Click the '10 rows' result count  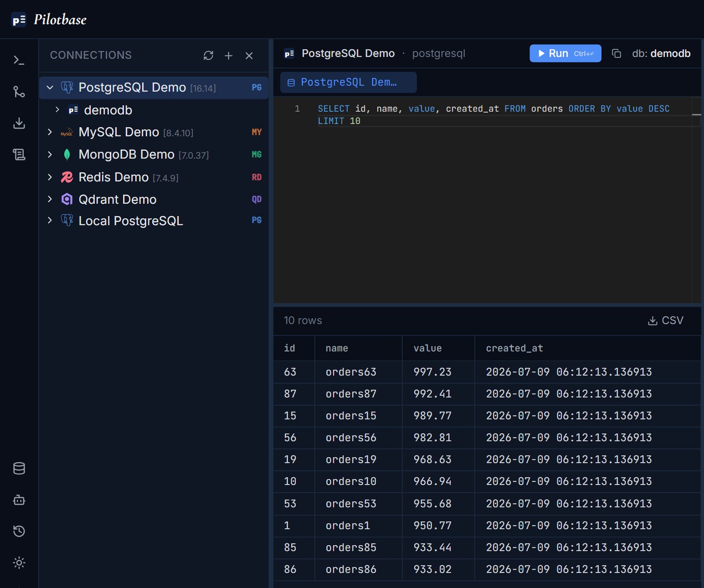click(303, 320)
